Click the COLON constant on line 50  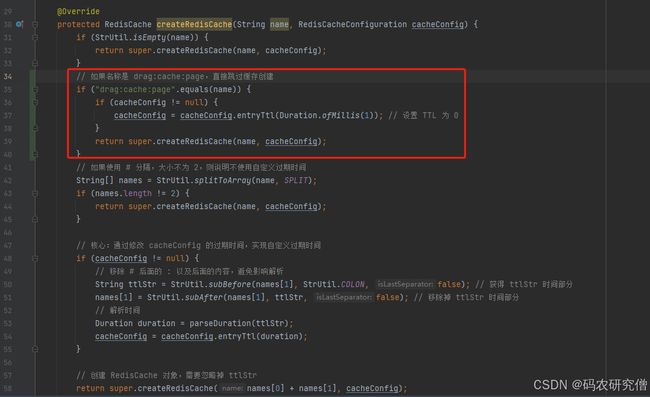pyautogui.click(x=352, y=285)
